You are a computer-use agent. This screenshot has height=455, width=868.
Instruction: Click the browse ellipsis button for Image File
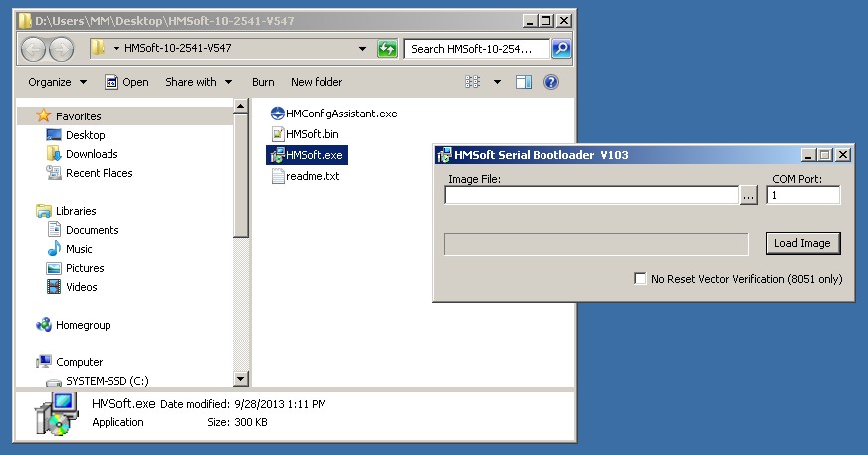click(x=749, y=195)
